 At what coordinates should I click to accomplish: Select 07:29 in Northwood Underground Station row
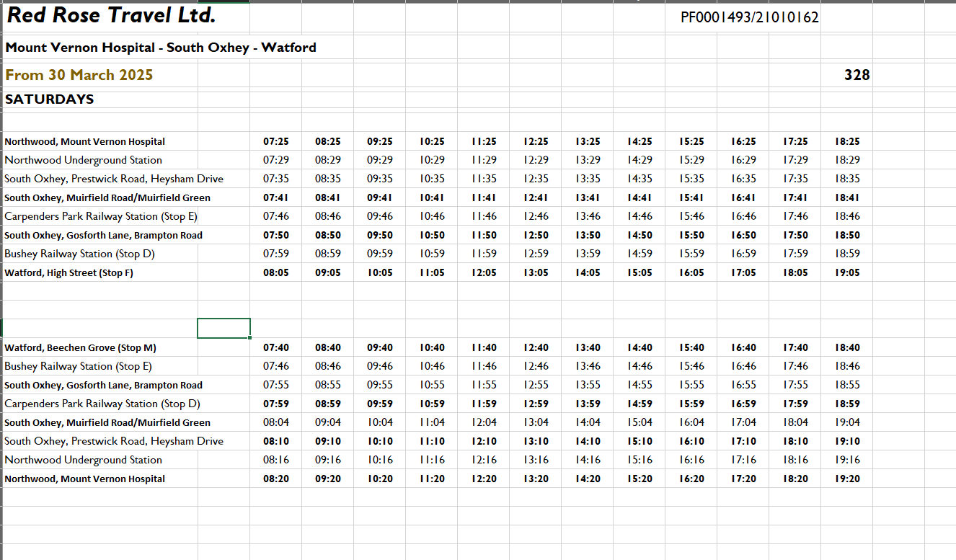[276, 160]
